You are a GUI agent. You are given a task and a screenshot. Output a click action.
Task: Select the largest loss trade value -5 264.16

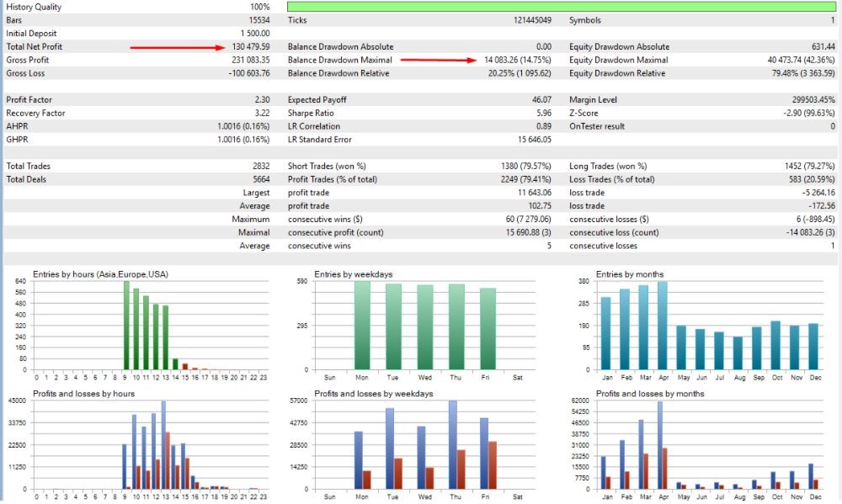(819, 193)
